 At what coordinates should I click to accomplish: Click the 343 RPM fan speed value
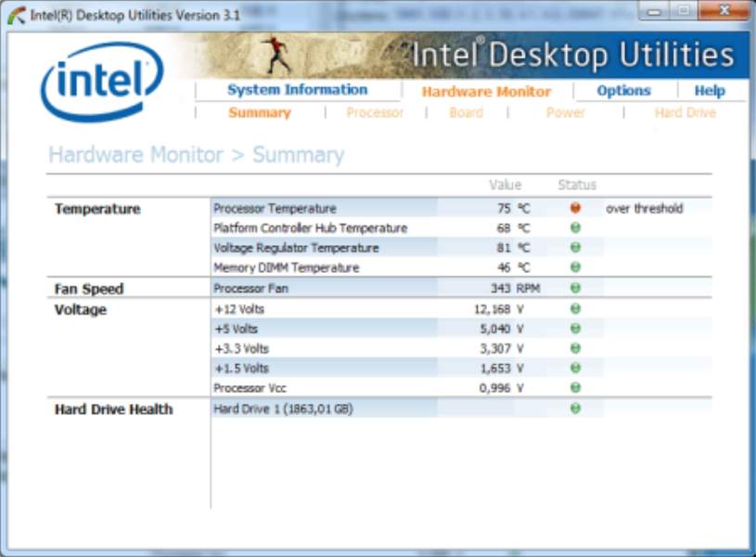click(x=515, y=289)
